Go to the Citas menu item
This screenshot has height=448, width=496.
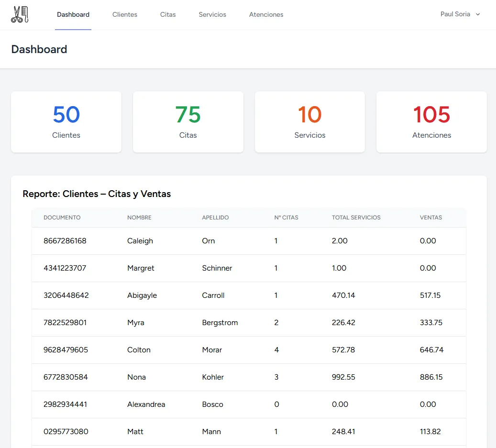pyautogui.click(x=168, y=15)
